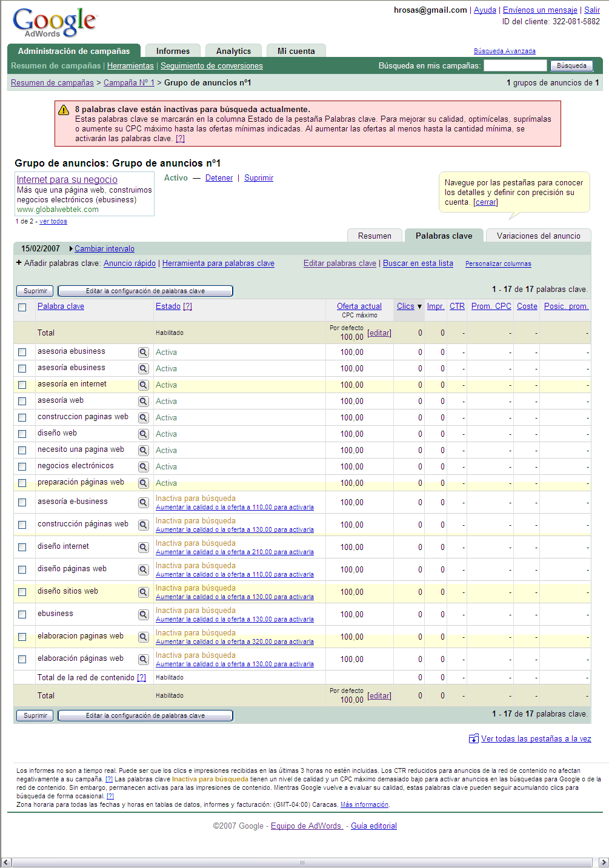Click the Clics column sort arrow
The image size is (609, 868).
click(x=419, y=306)
